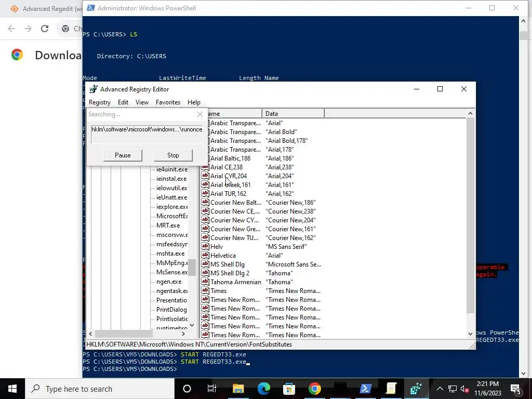The height and width of the screenshot is (399, 532).
Task: Go back in Chrome browser
Action: (x=11, y=29)
